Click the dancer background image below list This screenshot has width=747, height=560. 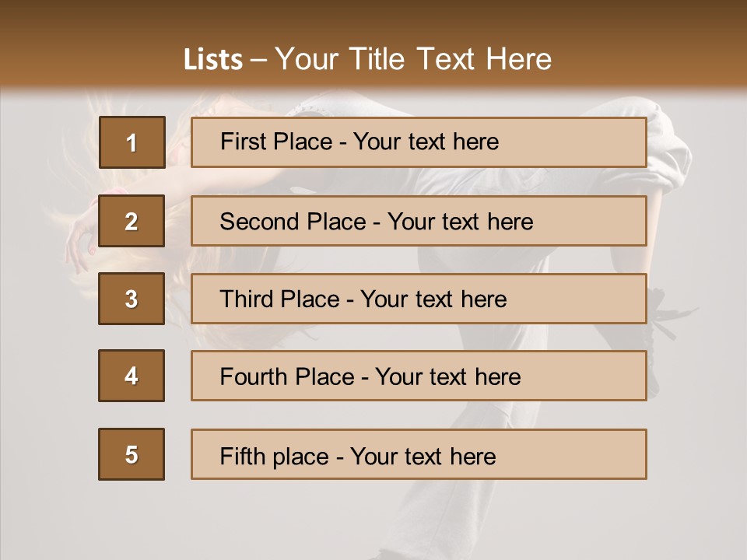(x=373, y=521)
